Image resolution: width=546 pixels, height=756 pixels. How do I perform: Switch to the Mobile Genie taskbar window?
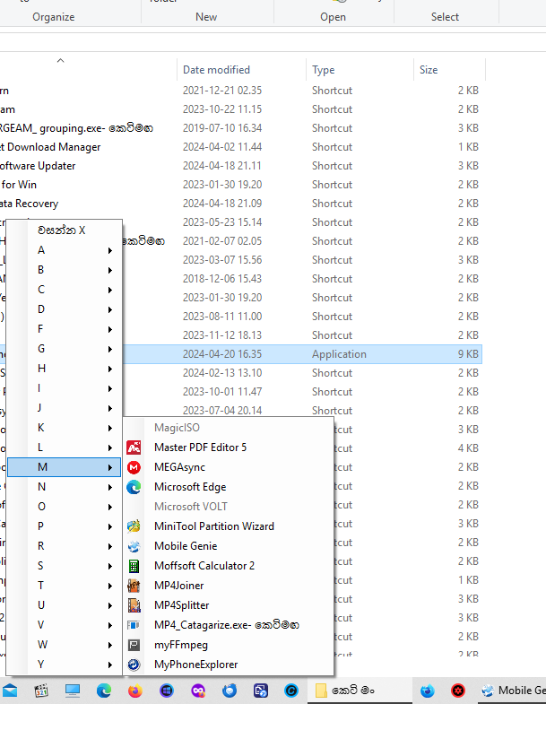click(512, 691)
